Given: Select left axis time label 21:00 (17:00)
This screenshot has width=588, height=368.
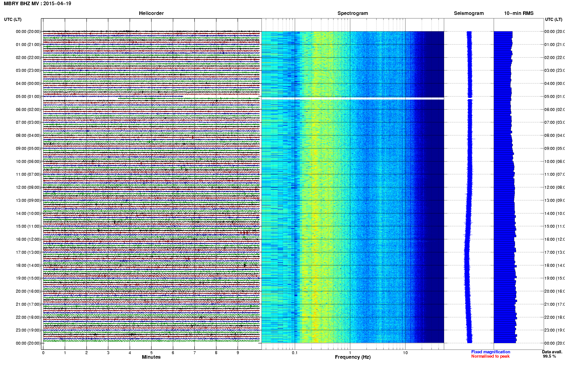Looking at the screenshot, I should (x=28, y=304).
